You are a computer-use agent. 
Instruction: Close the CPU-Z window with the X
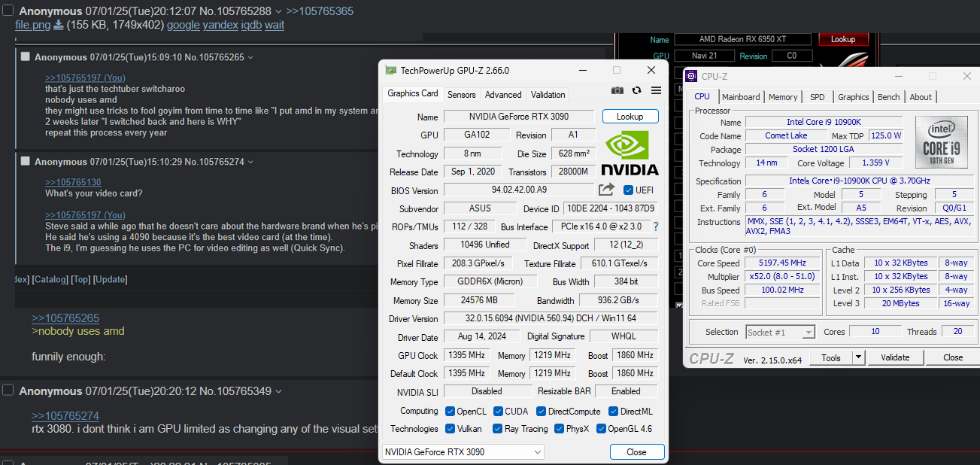(x=967, y=76)
